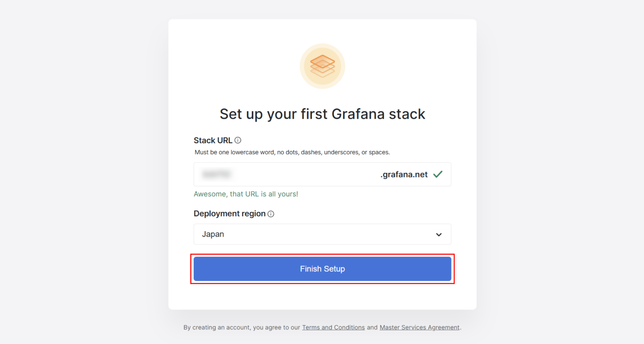Click the info circle after Deployment region label
644x344 pixels.
[271, 214]
